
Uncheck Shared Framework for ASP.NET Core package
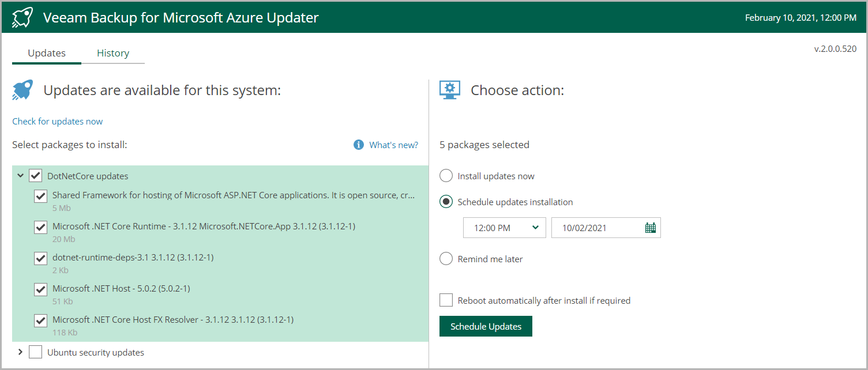coord(40,196)
